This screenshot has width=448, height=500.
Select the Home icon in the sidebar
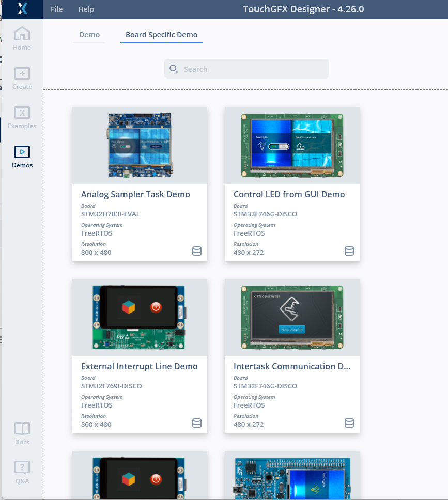(x=22, y=37)
